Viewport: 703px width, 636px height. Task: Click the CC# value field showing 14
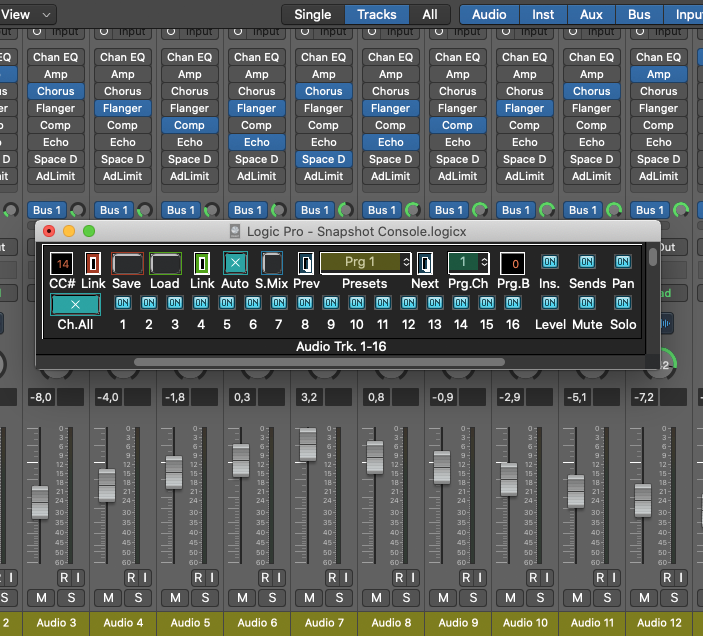click(x=62, y=263)
